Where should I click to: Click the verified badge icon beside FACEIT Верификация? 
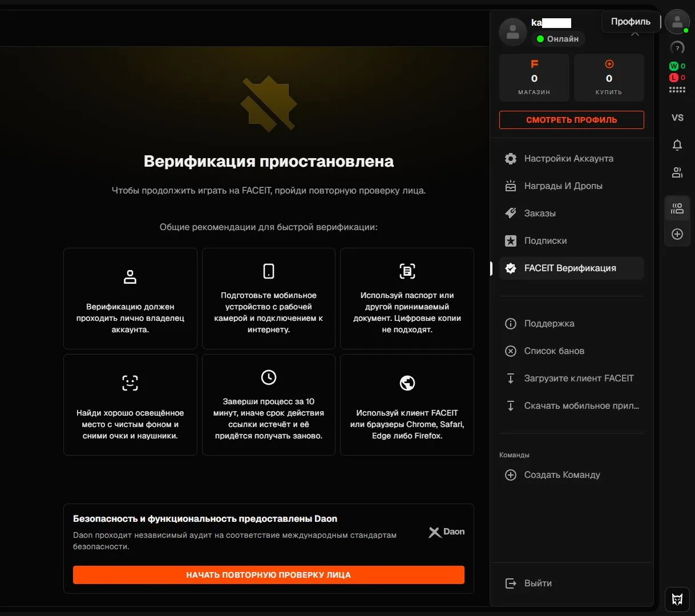coord(511,268)
